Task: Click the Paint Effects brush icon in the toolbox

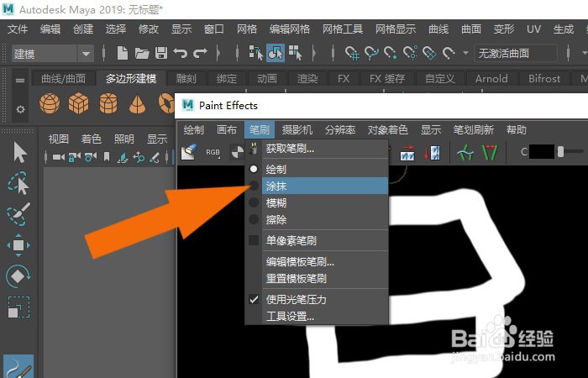Action: click(x=18, y=367)
